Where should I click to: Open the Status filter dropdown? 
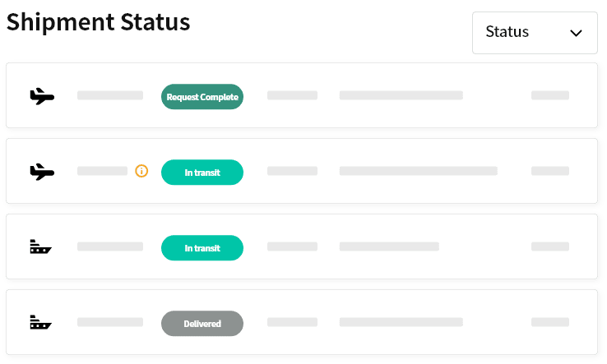pos(535,33)
